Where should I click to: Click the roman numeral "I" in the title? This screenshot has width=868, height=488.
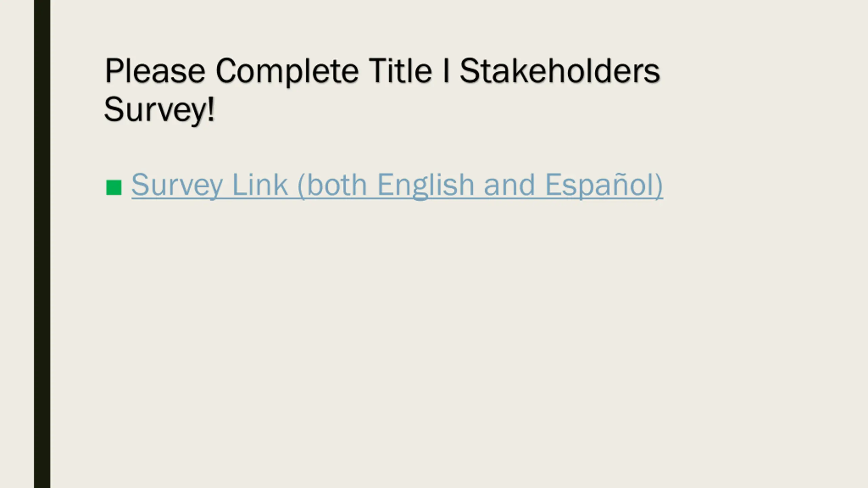tap(446, 70)
